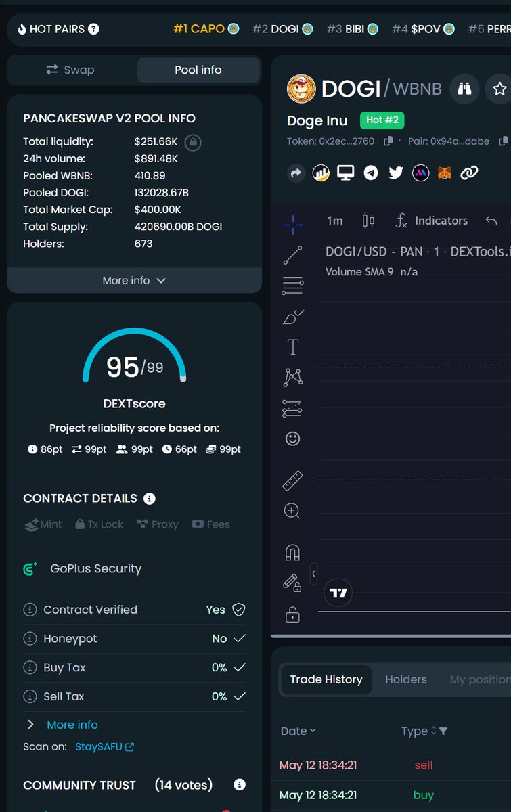
Task: Click the Hot #2 badge
Action: point(382,120)
